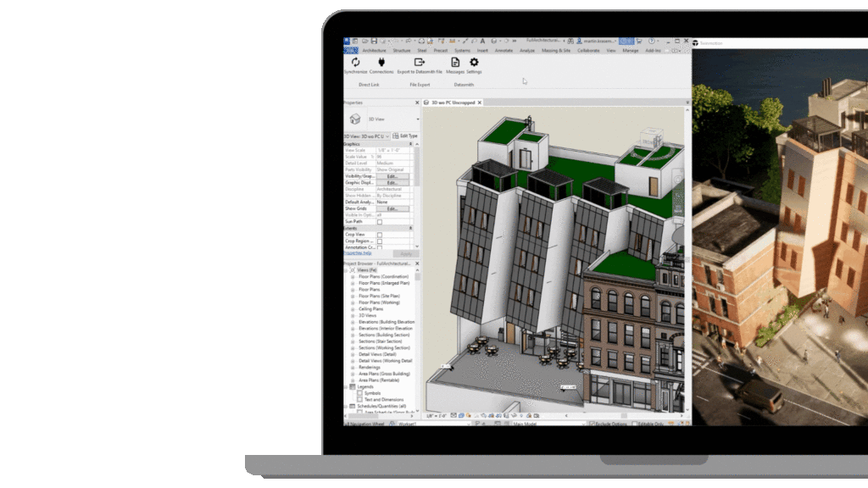Close the 3D wo PC Uncropped view tab

pyautogui.click(x=479, y=103)
